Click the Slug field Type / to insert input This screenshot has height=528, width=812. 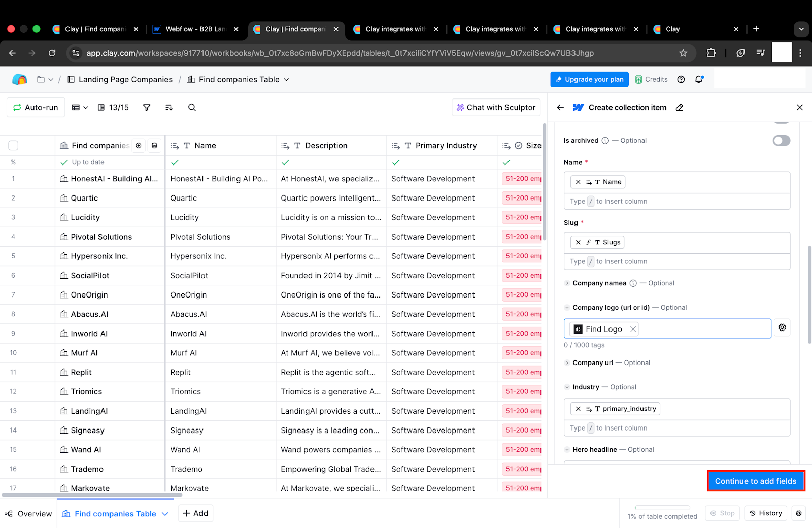[677, 262]
